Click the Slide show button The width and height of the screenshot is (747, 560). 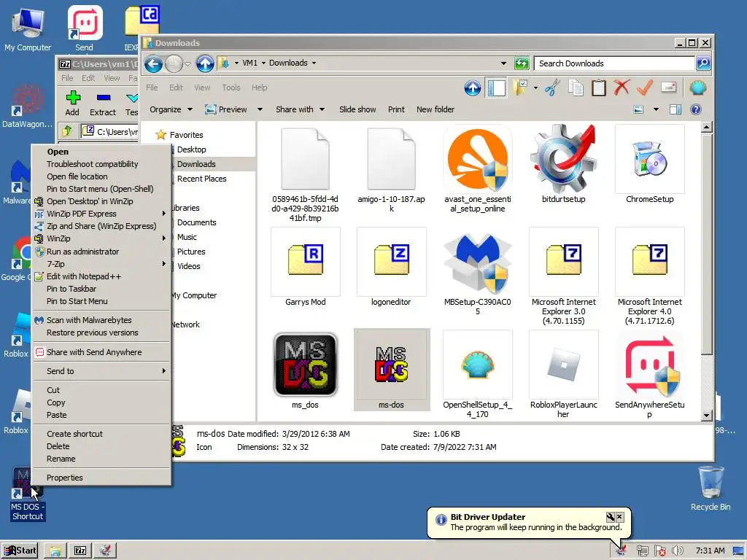point(357,109)
